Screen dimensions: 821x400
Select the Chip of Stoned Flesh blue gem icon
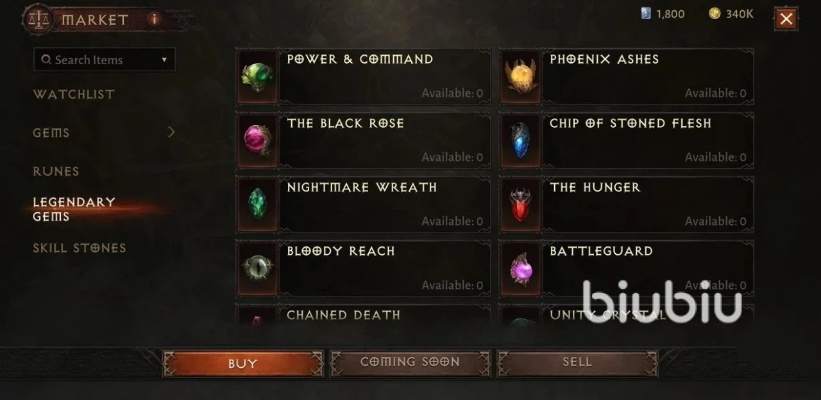coord(520,140)
